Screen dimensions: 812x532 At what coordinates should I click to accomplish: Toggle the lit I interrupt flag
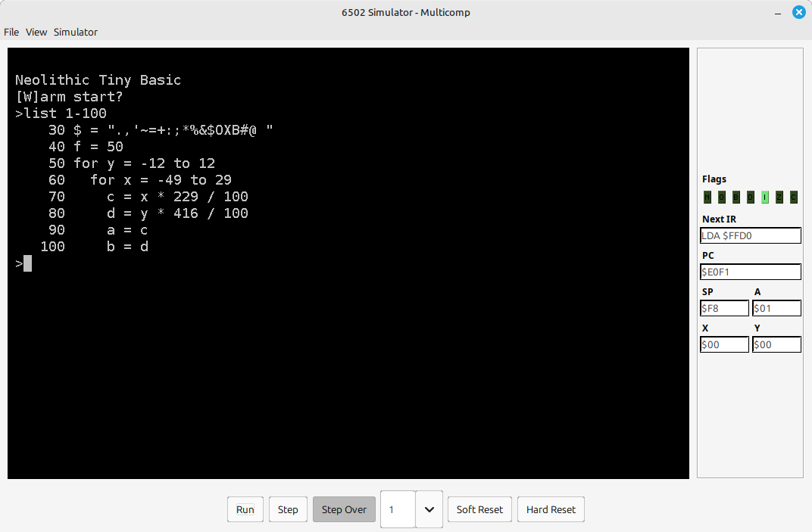click(765, 198)
